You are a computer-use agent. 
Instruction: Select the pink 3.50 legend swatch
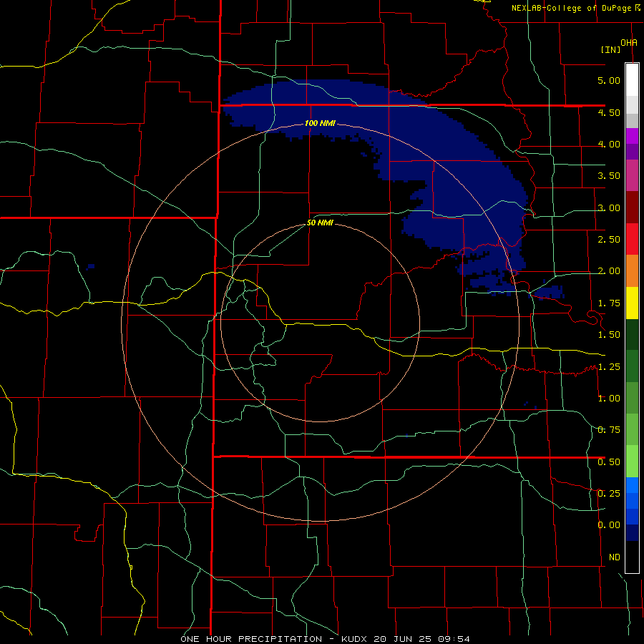coord(632,175)
